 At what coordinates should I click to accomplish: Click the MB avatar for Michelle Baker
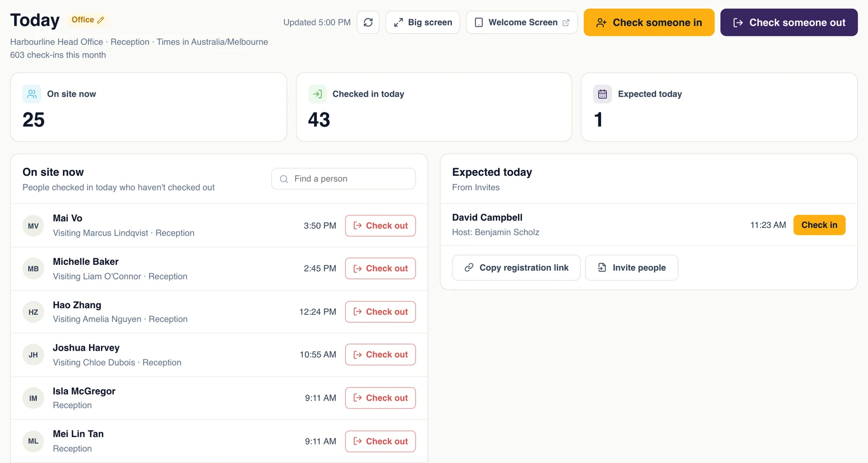tap(33, 269)
